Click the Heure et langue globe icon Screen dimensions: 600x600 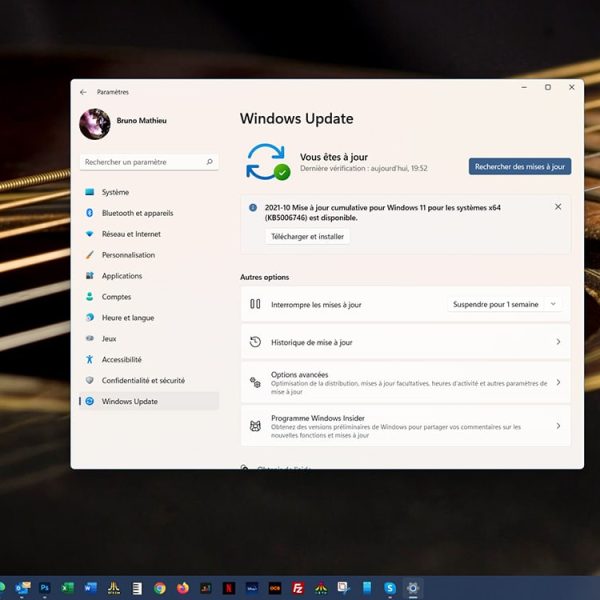point(90,317)
